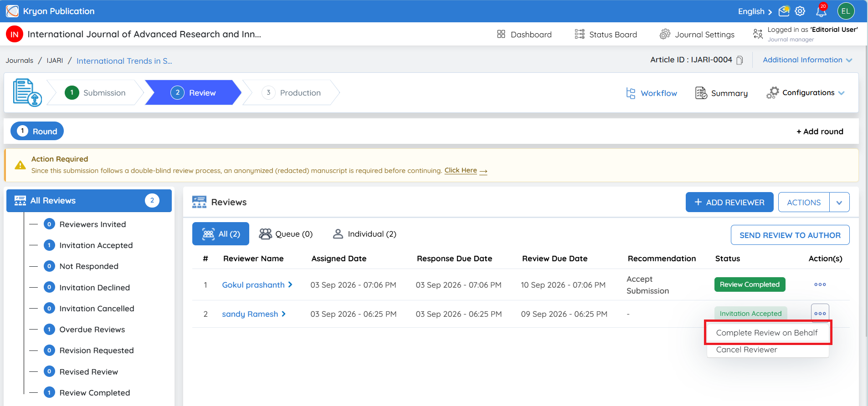The height and width of the screenshot is (406, 868).
Task: Switch to the Queue (0) tab
Action: pos(286,234)
